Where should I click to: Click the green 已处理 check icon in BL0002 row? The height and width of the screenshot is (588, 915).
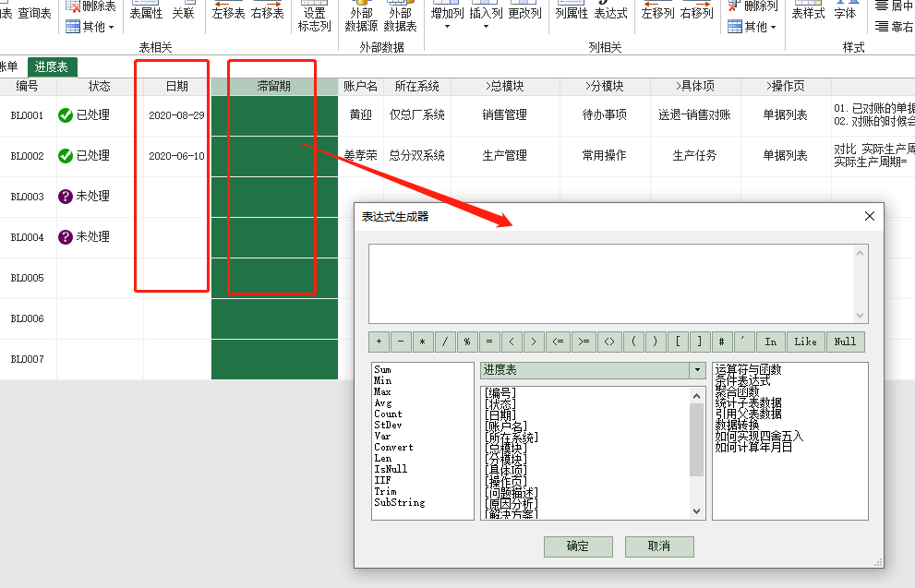pos(66,156)
